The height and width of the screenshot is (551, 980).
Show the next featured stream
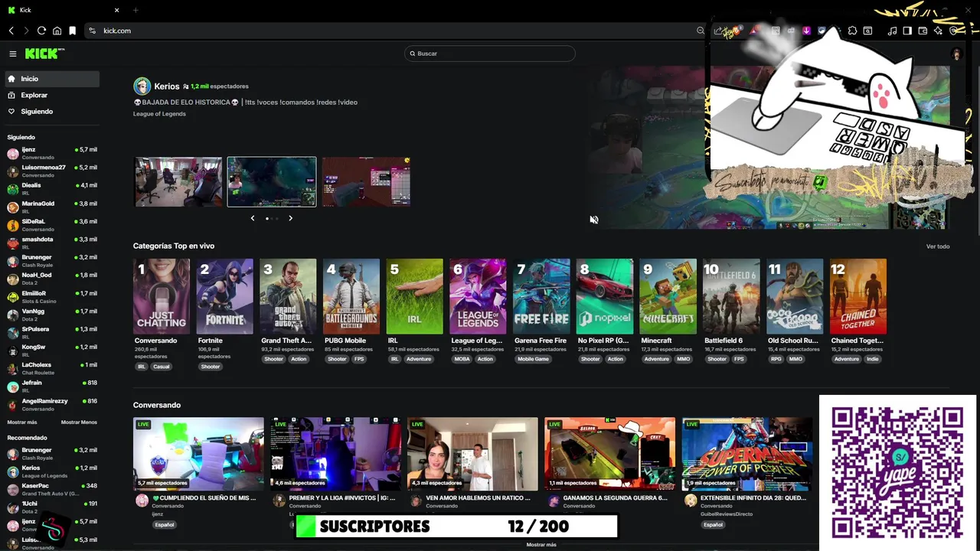(x=290, y=218)
